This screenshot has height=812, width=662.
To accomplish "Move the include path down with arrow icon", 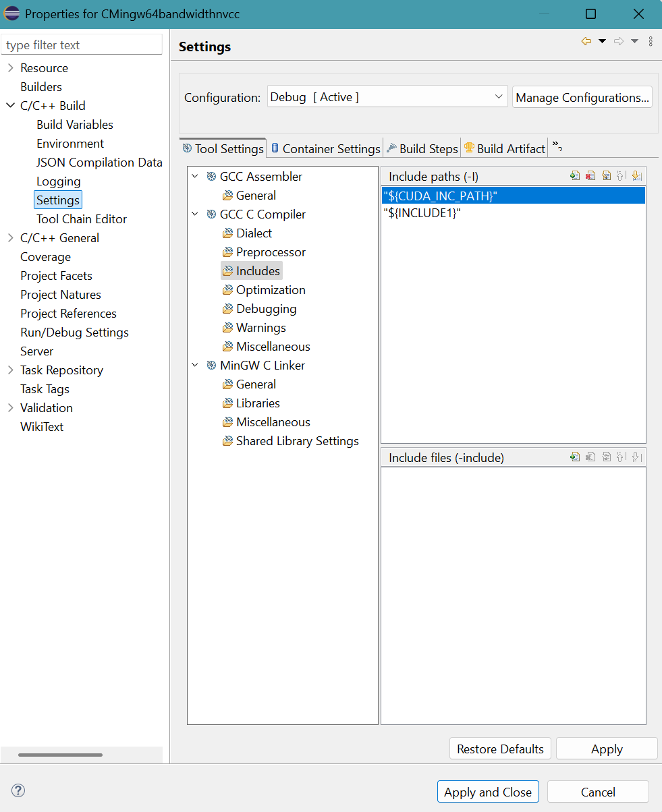I will [x=637, y=176].
